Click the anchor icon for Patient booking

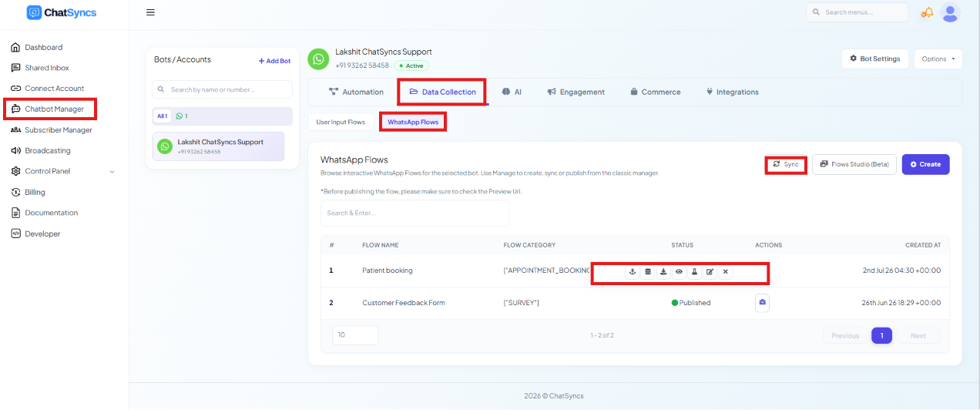[633, 271]
